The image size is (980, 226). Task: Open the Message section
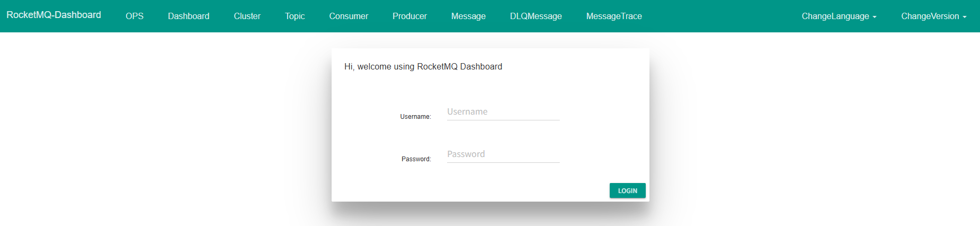(x=468, y=16)
